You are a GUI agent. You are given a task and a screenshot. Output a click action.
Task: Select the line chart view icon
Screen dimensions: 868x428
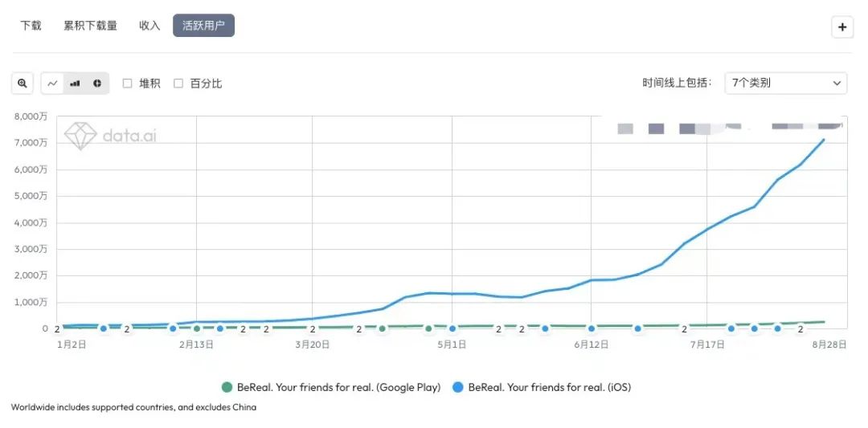tap(52, 84)
